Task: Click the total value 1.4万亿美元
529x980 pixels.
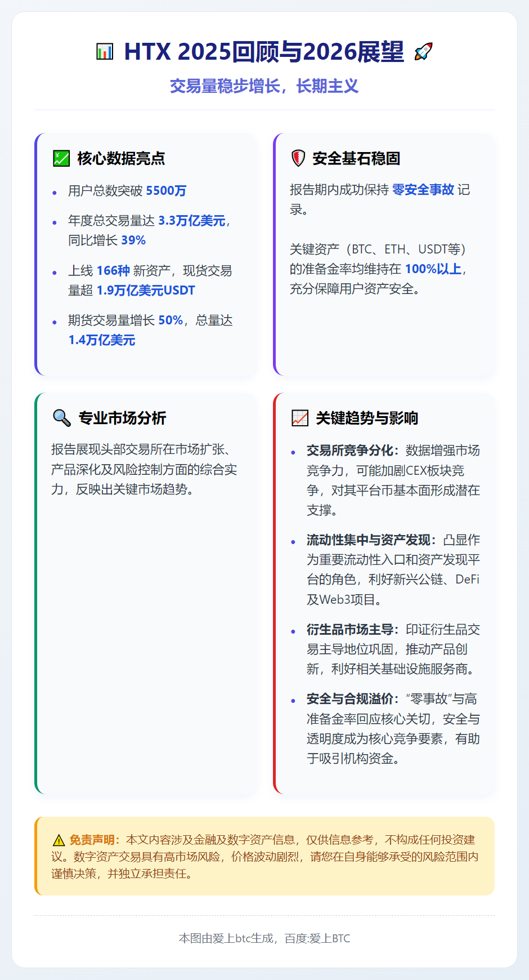Action: click(x=102, y=340)
